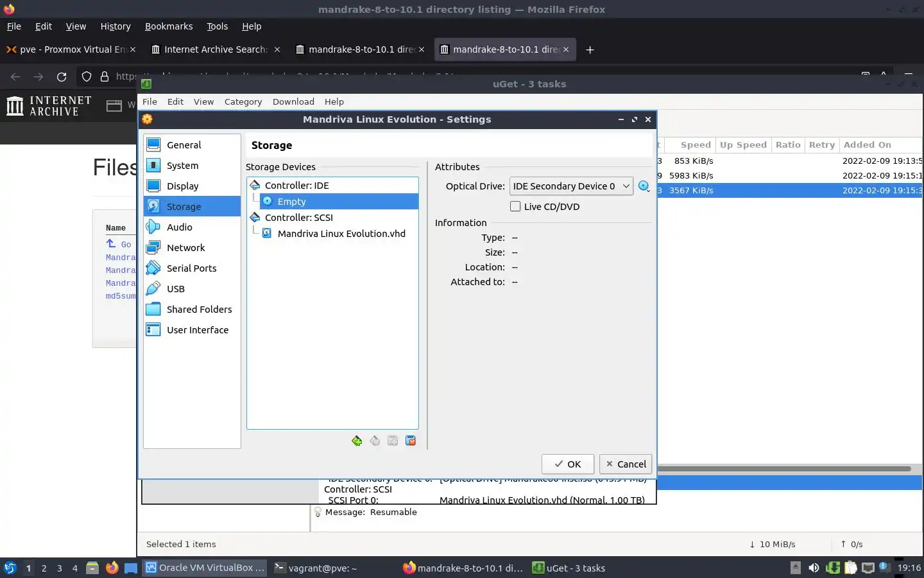Screen dimensions: 924x578
Task: Click the Internet Archive logo
Action: tap(49, 106)
